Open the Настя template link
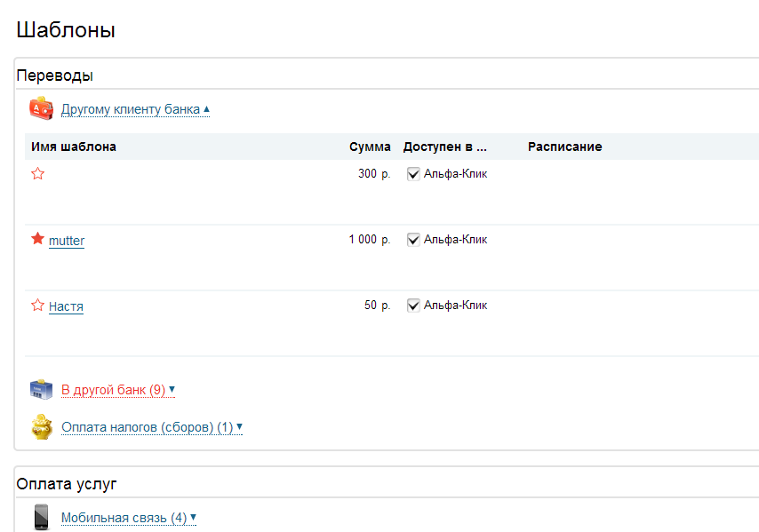This screenshot has width=759, height=532. [x=67, y=306]
